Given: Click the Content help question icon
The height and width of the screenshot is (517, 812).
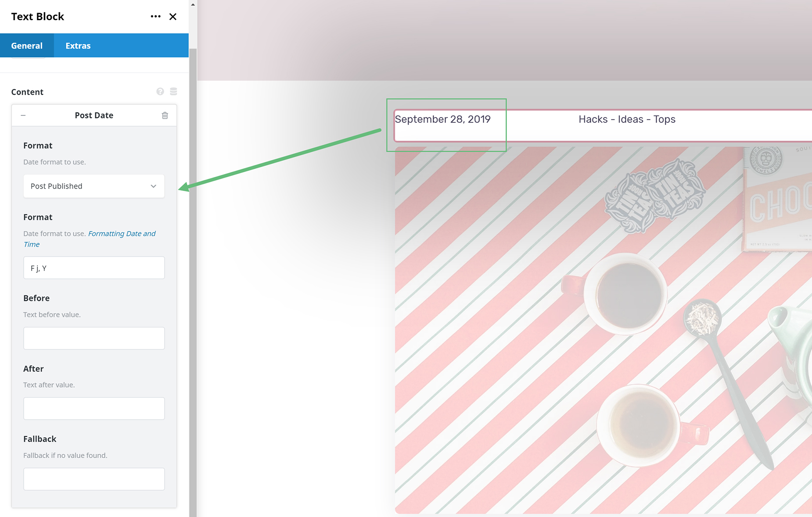Looking at the screenshot, I should pyautogui.click(x=160, y=91).
